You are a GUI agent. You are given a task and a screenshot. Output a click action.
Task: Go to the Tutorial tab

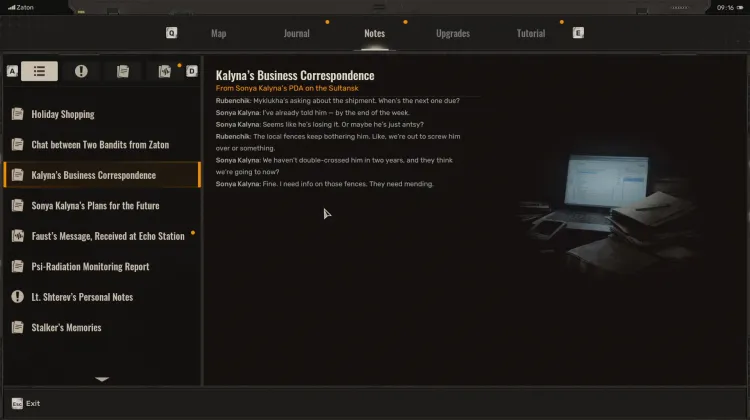click(x=530, y=33)
